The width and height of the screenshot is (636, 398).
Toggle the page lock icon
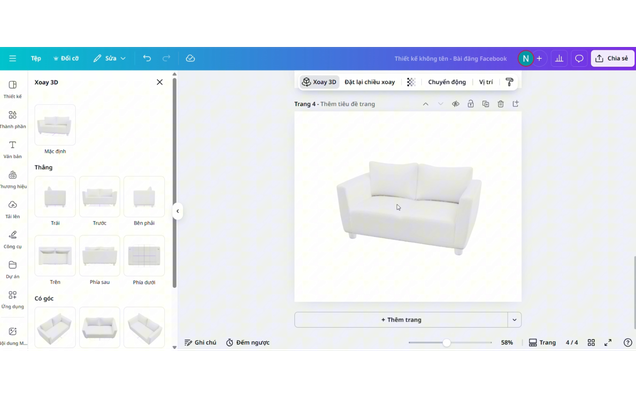(x=471, y=104)
